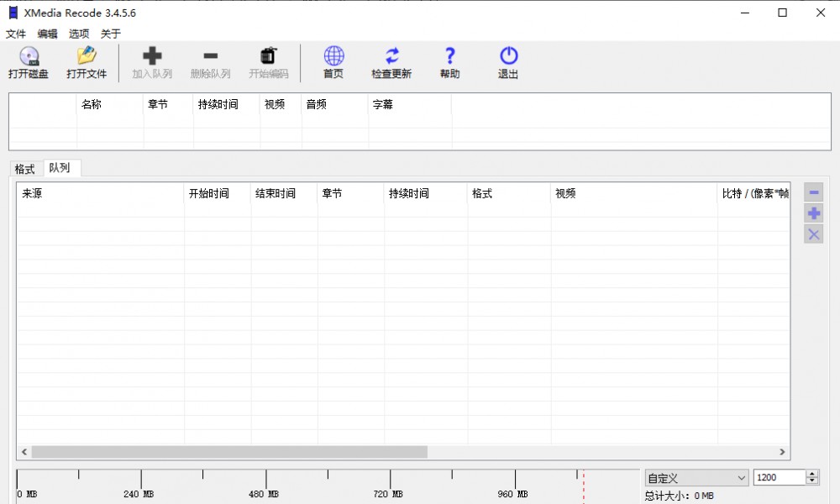
Task: Open the 首页 homepage globe icon
Action: (333, 62)
